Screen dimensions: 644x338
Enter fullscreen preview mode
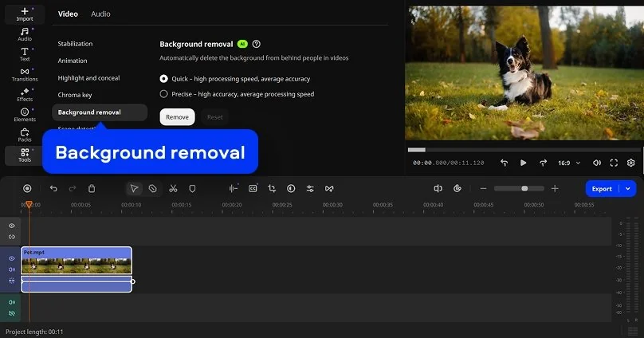(x=614, y=163)
